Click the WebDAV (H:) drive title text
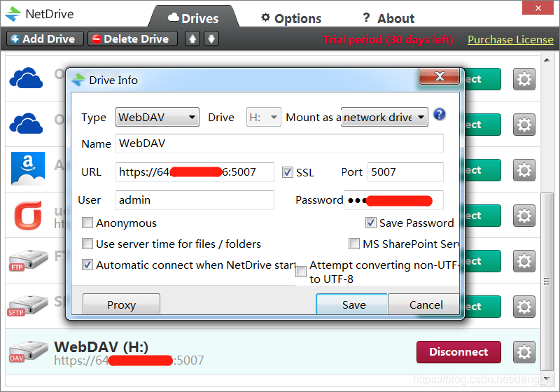This screenshot has height=392, width=560. (101, 347)
